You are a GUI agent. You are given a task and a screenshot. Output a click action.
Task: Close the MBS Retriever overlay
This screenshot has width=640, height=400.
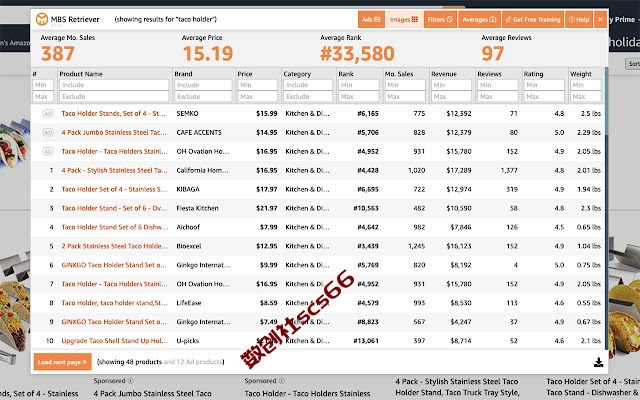(x=600, y=19)
